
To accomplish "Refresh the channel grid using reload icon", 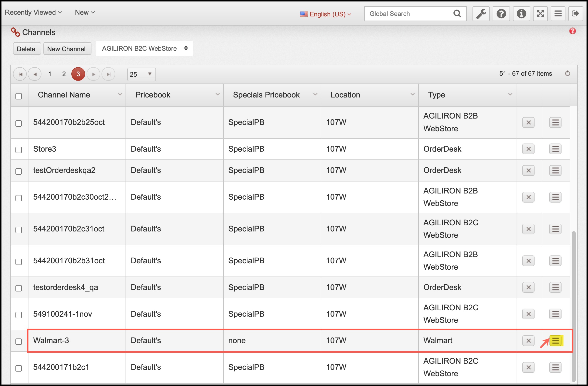I will (567, 73).
